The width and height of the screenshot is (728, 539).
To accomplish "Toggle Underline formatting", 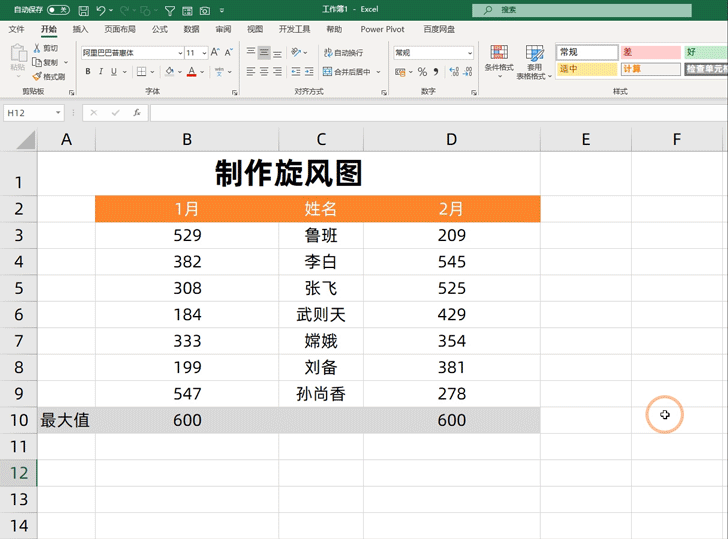I will 114,71.
